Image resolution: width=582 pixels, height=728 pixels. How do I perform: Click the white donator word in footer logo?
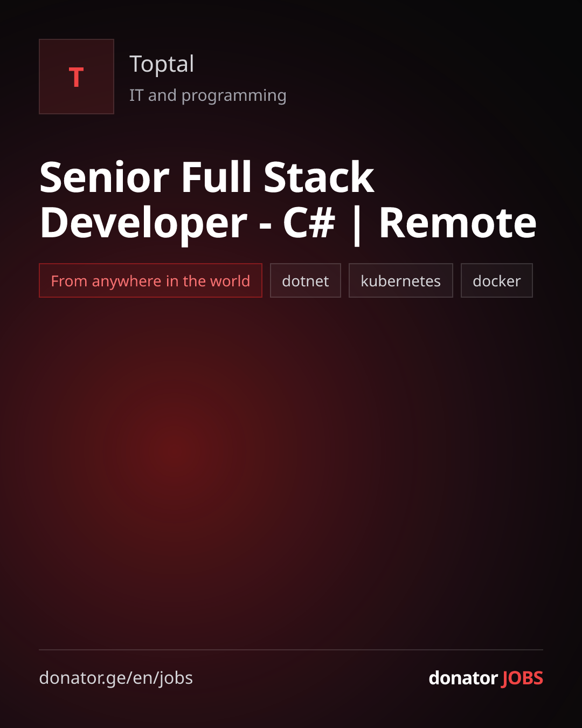pos(463,678)
